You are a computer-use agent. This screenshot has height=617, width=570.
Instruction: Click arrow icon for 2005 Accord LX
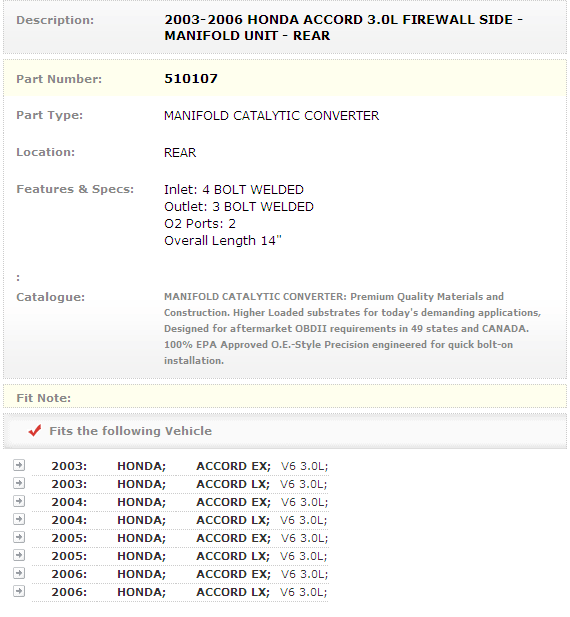(19, 555)
